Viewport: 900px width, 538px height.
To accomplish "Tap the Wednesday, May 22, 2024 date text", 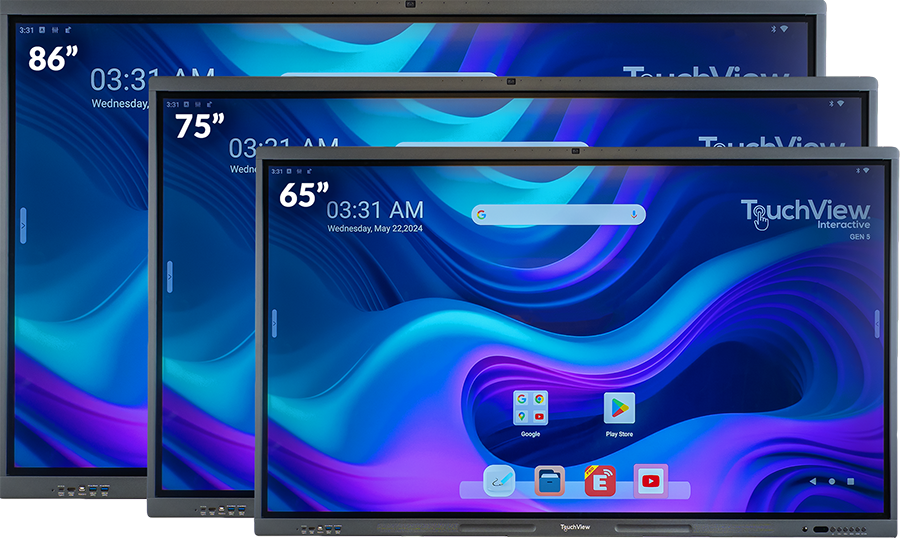I will click(375, 229).
